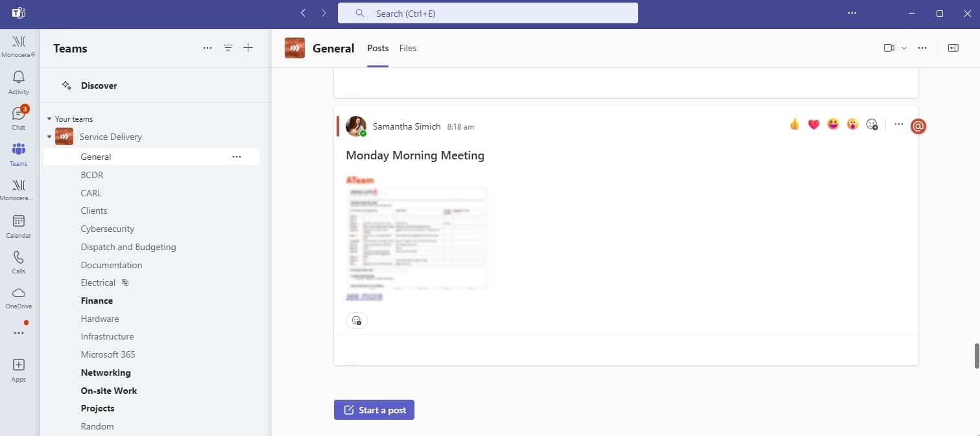Switch to the Posts tab
Image resolution: width=980 pixels, height=436 pixels.
378,48
